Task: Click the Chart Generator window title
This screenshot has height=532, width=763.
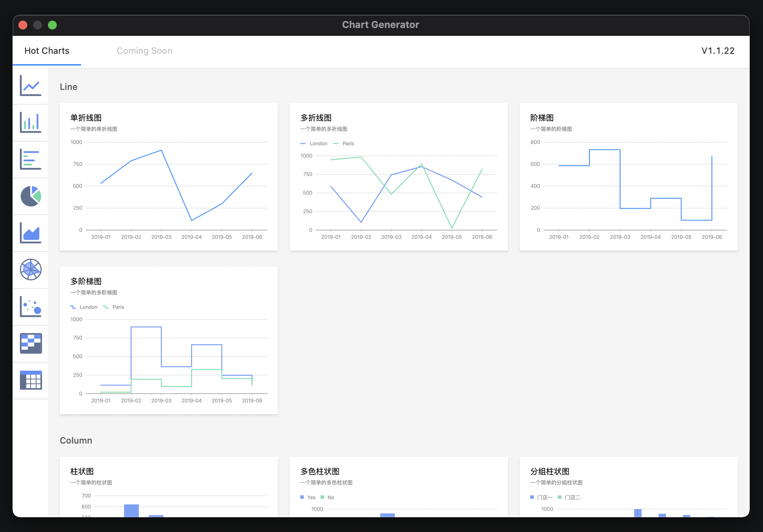Action: 381,25
